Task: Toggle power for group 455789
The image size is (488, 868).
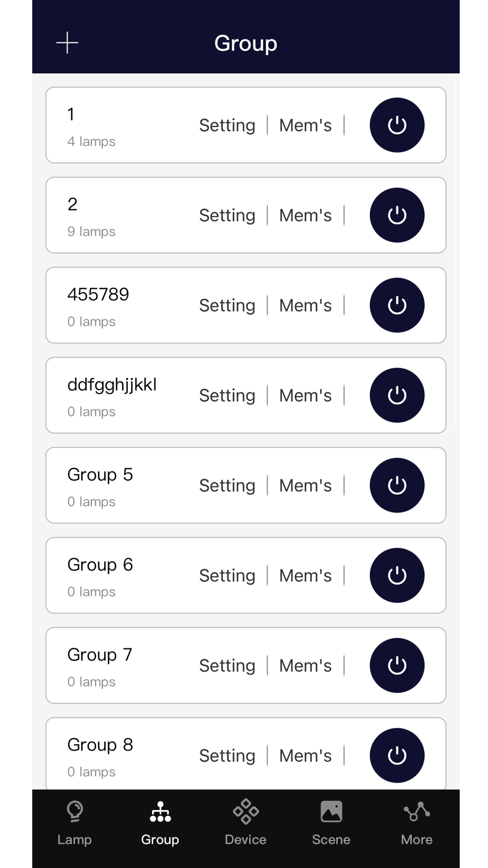Action: pyautogui.click(x=397, y=305)
